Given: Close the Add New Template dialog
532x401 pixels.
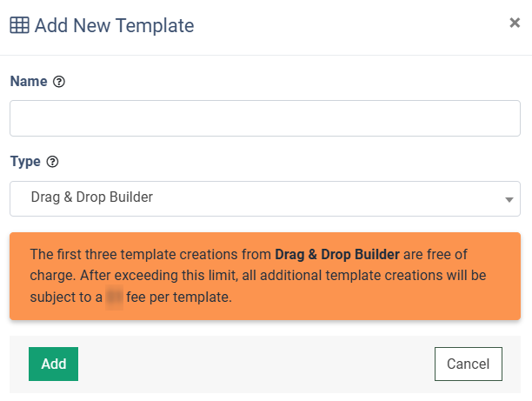Looking at the screenshot, I should (515, 23).
